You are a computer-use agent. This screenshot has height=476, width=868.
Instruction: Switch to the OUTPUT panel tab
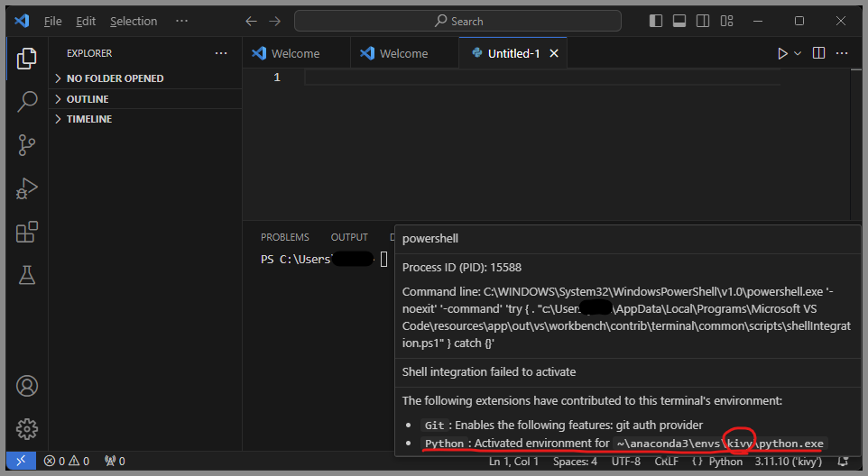point(349,237)
